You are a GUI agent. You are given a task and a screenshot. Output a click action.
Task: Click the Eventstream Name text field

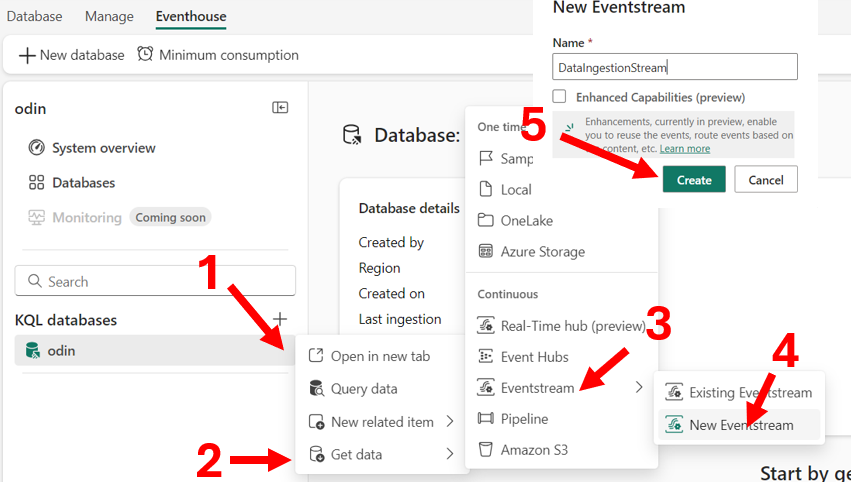pyautogui.click(x=675, y=67)
